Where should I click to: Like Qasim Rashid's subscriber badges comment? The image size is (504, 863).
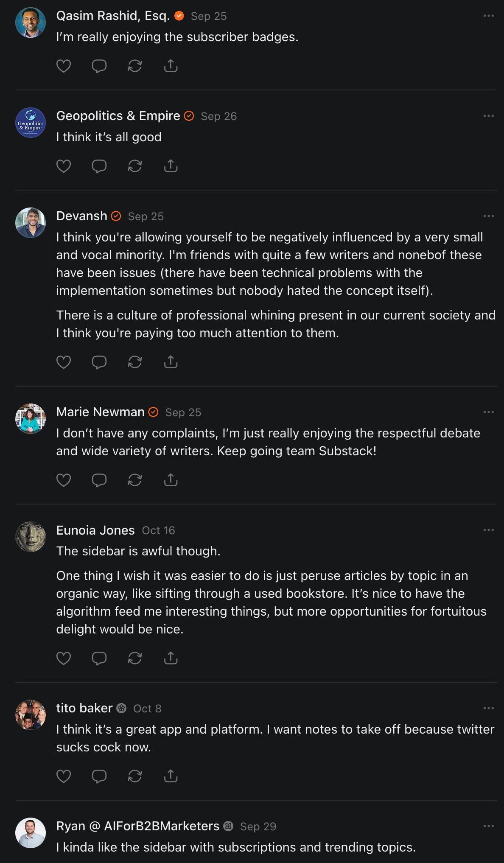(64, 66)
